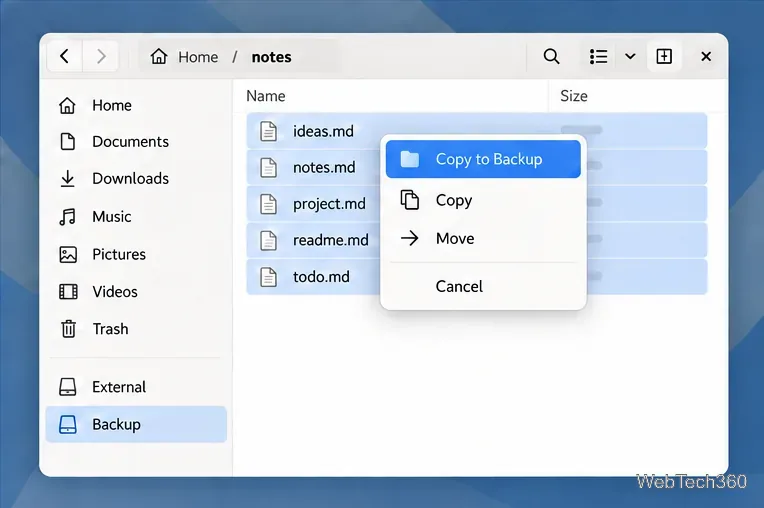Click the sidebar Home house icon
The width and height of the screenshot is (764, 508).
click(67, 105)
